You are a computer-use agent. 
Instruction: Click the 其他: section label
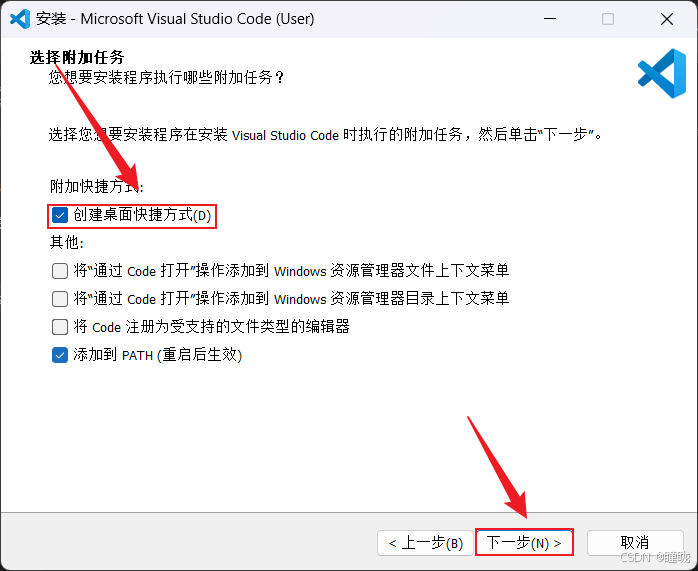tap(67, 243)
